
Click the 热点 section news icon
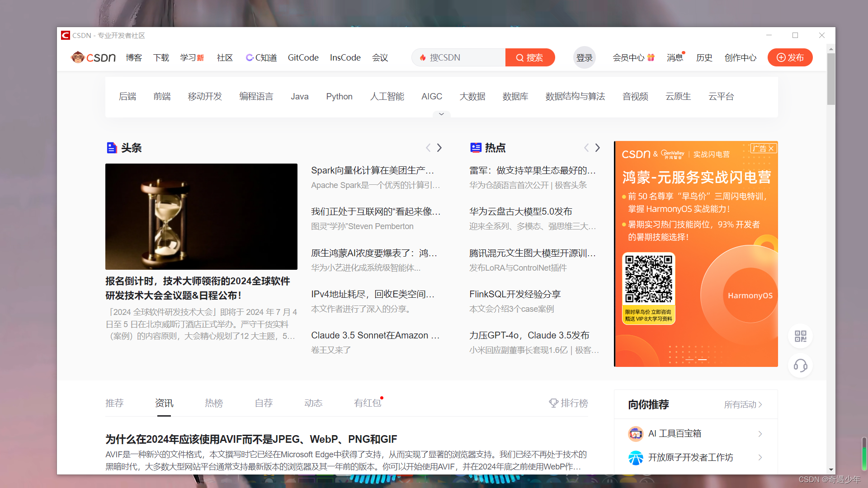[x=476, y=148]
